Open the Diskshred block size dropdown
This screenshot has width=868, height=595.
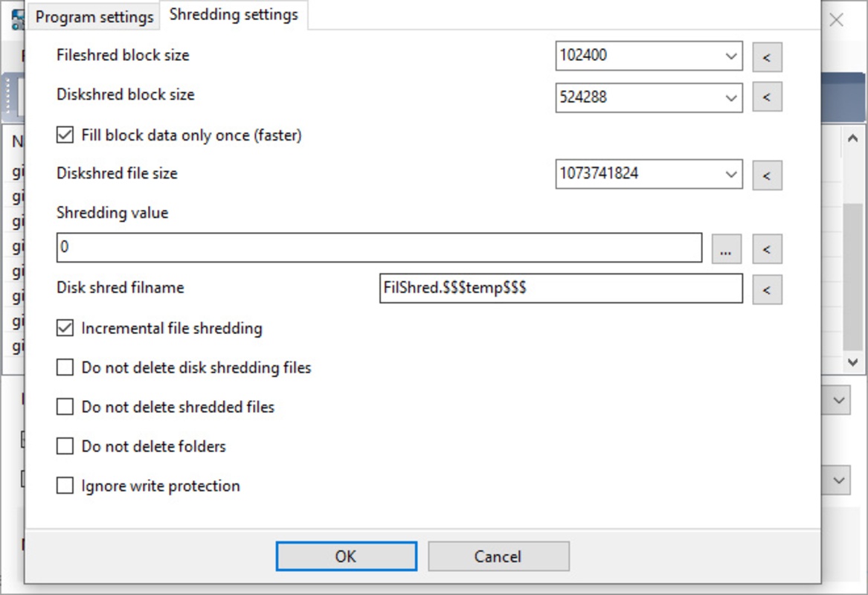coord(730,98)
